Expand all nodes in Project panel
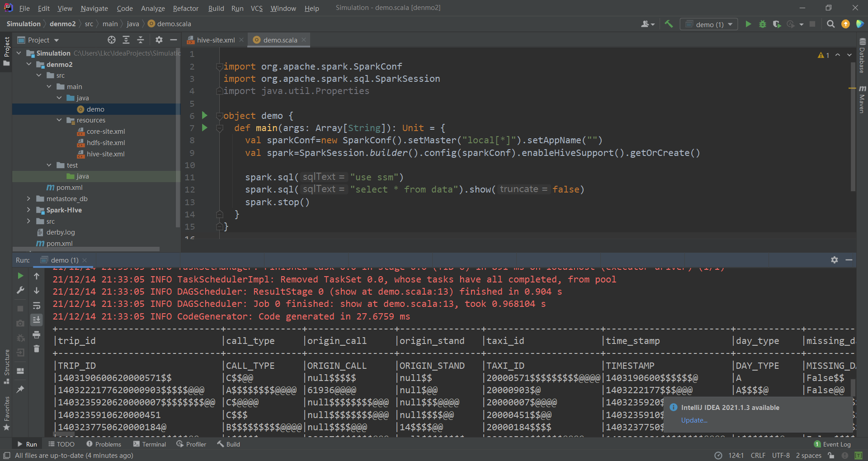The height and width of the screenshot is (461, 868). point(126,40)
